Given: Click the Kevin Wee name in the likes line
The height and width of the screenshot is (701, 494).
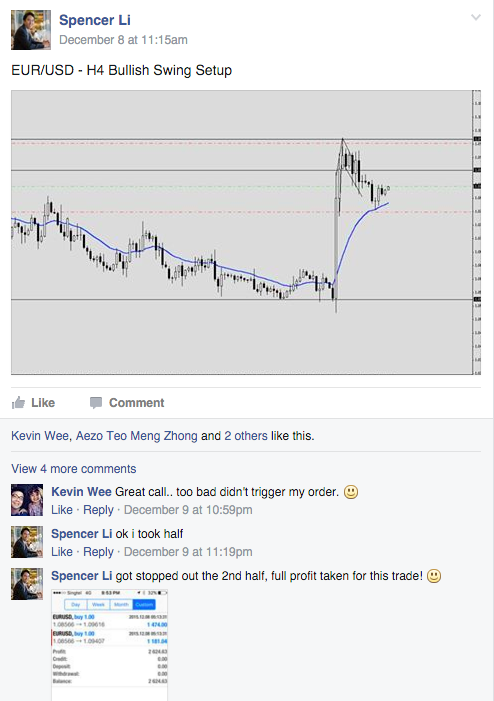Looking at the screenshot, I should (x=40, y=435).
